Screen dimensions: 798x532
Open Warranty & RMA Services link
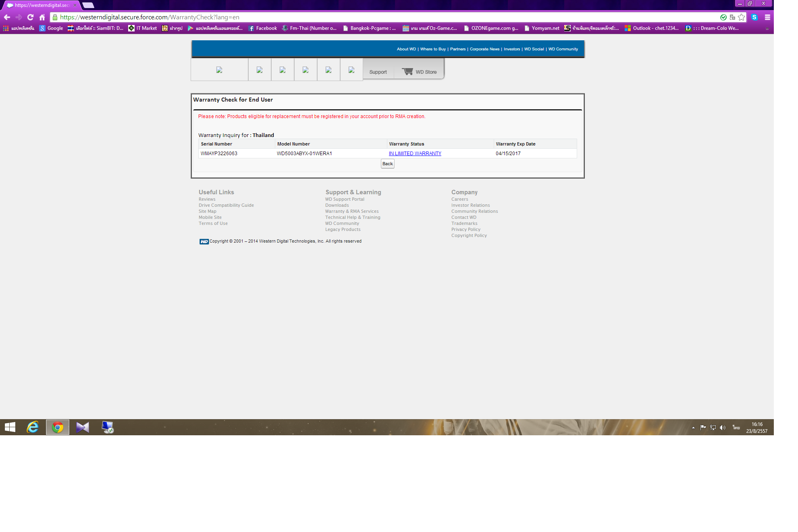(x=351, y=211)
